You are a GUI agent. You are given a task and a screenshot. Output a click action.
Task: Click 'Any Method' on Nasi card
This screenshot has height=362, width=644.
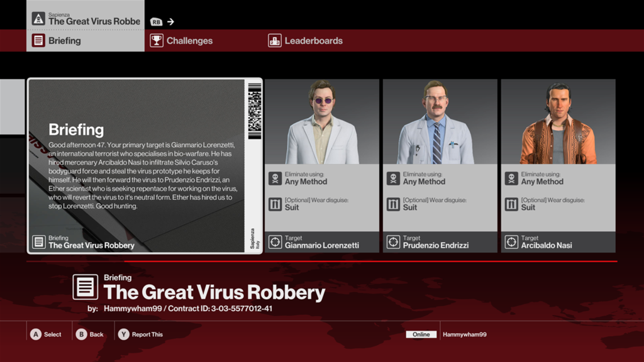click(542, 182)
